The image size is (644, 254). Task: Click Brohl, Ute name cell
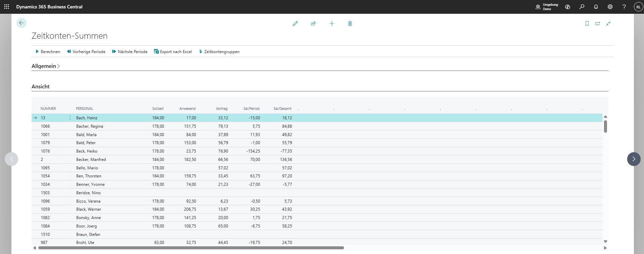point(85,243)
